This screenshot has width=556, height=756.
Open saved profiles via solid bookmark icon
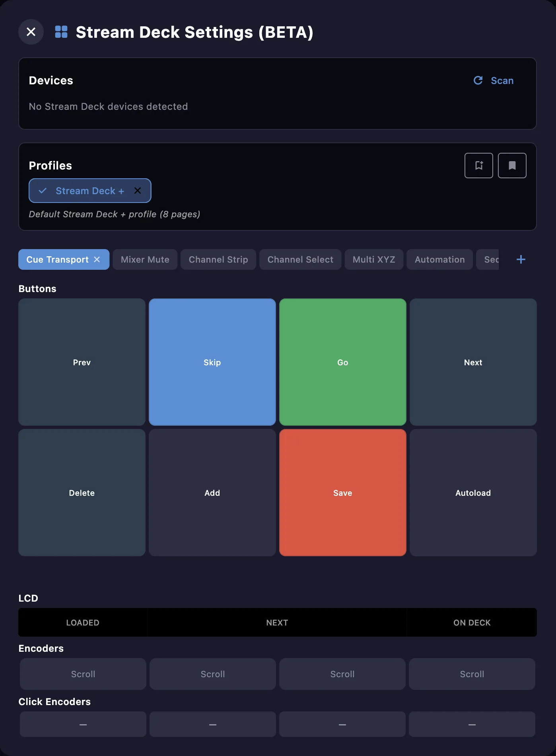coord(512,166)
